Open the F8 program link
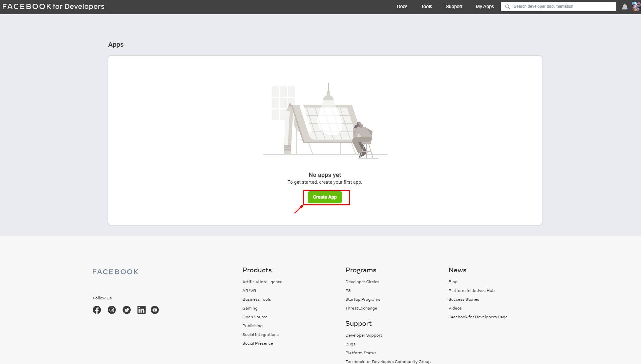Screen dimensions: 641x364 coord(348,291)
